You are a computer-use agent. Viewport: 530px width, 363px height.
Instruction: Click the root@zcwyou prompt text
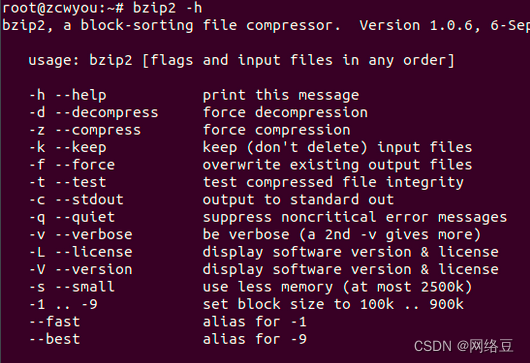click(x=63, y=8)
